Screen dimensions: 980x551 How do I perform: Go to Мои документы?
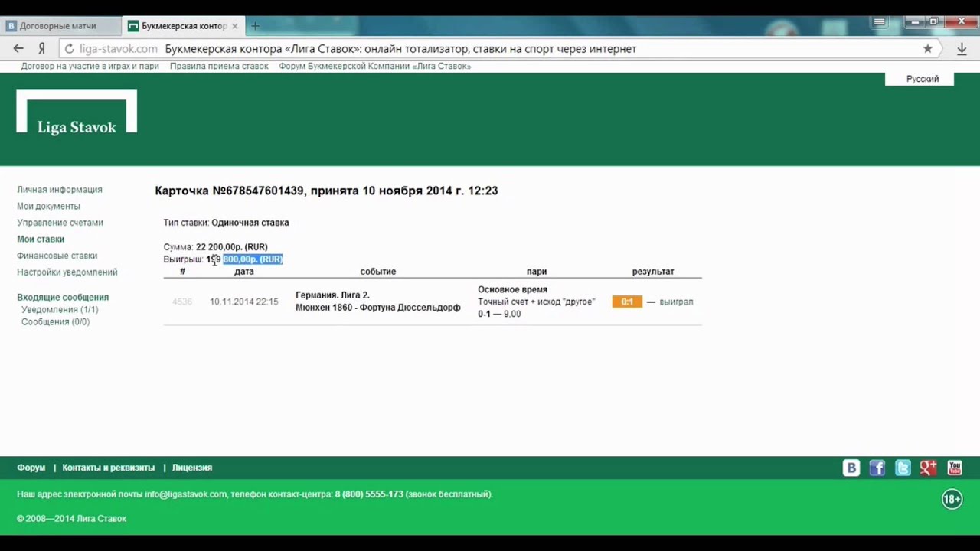[x=48, y=206]
